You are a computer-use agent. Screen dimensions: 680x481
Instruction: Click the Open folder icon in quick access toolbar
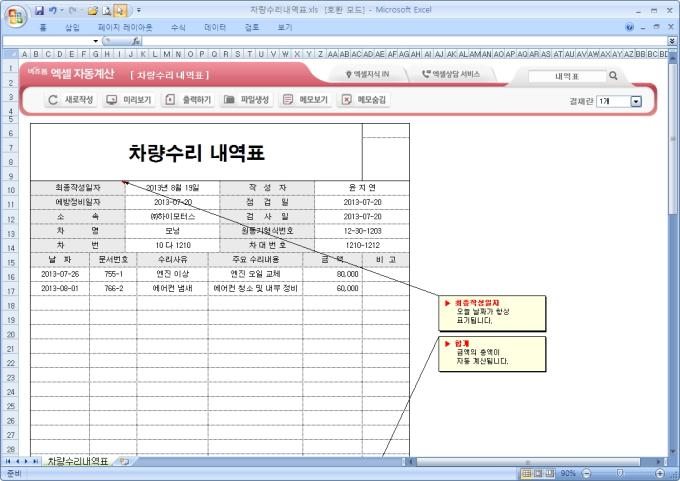(92, 10)
